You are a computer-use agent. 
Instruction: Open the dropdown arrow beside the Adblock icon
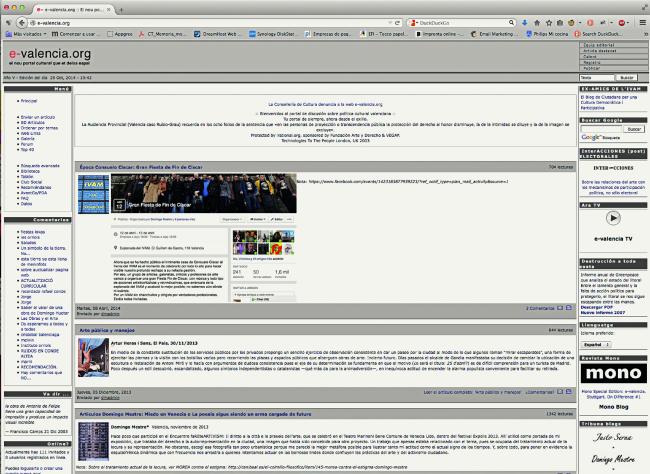(628, 23)
